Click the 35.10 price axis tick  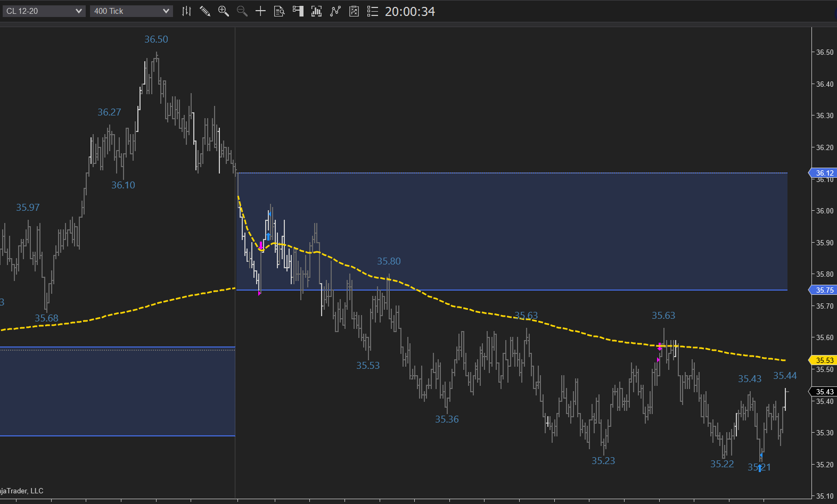[x=825, y=496]
